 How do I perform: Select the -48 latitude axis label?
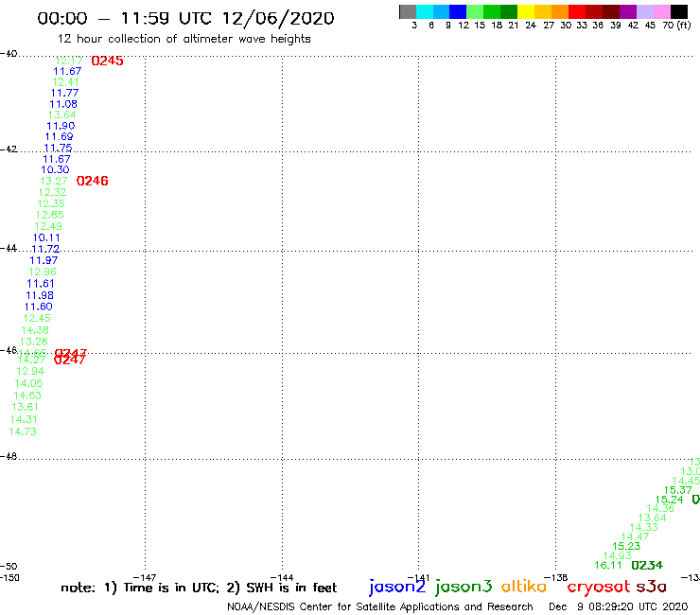coord(9,456)
